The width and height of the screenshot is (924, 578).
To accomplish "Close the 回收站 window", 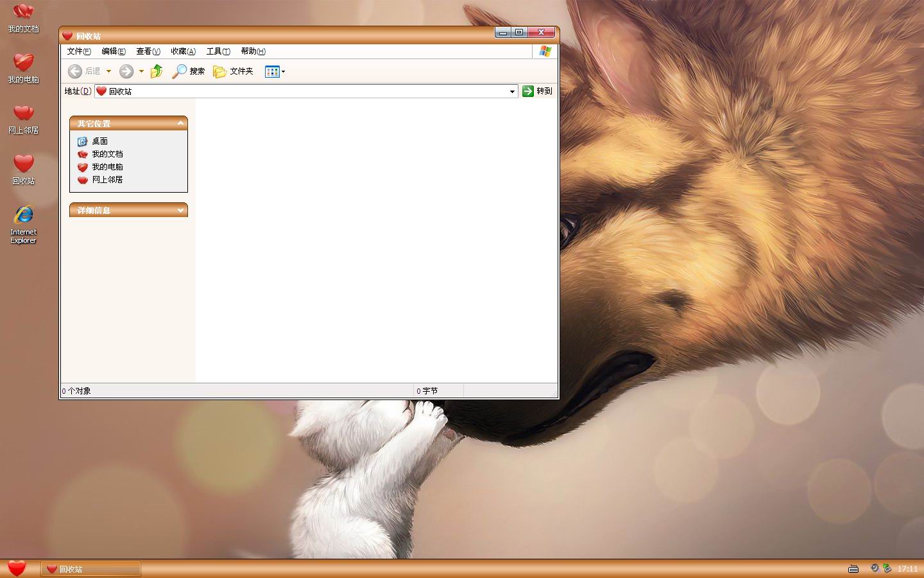I will click(542, 32).
